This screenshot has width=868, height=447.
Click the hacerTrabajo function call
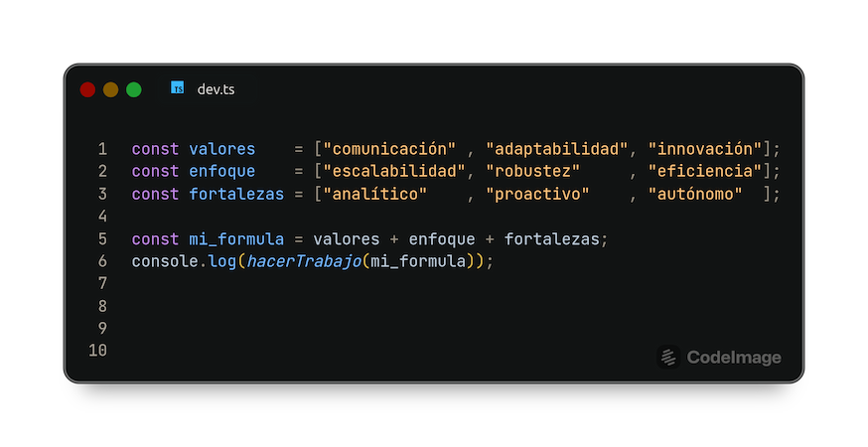[x=304, y=261]
